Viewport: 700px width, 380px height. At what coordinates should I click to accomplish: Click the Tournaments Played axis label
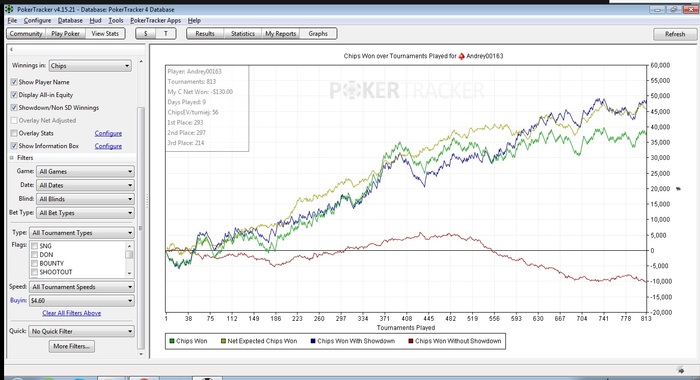[x=406, y=328]
